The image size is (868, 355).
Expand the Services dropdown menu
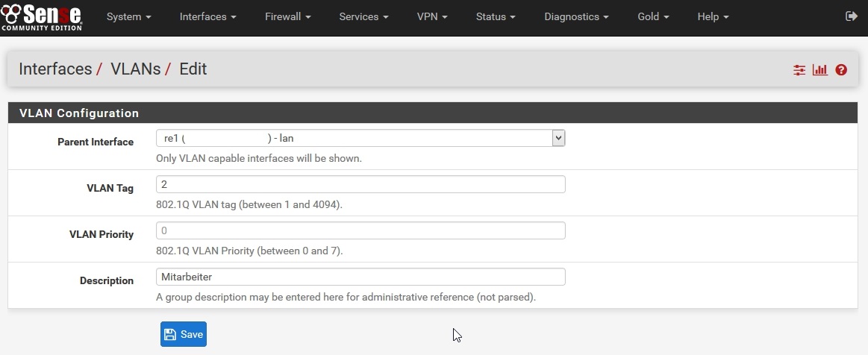tap(363, 16)
